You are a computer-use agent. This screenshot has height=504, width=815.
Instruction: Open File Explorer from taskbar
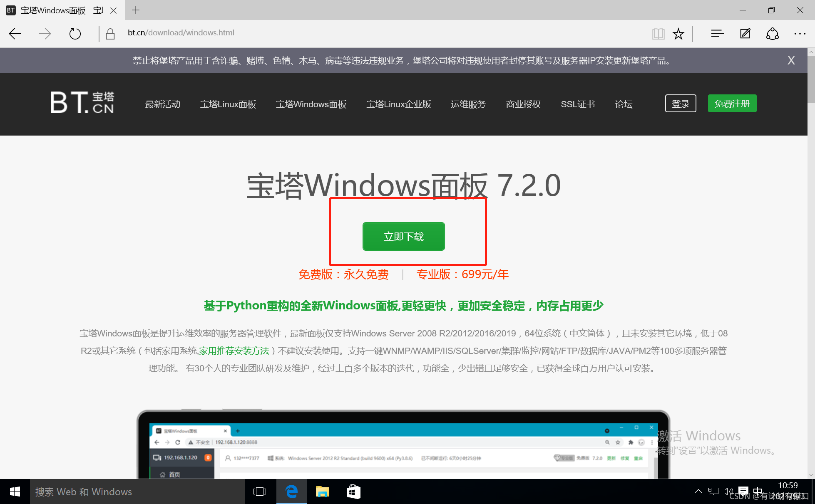click(x=323, y=492)
